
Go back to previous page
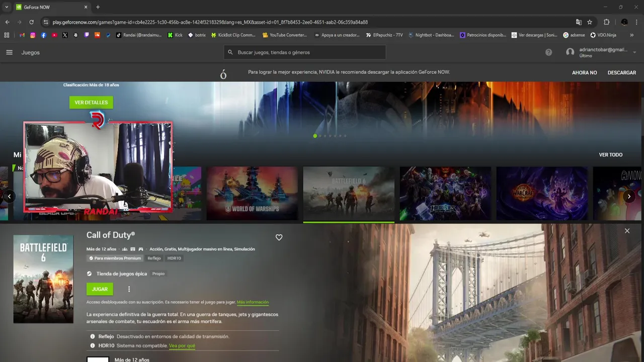[x=7, y=22]
